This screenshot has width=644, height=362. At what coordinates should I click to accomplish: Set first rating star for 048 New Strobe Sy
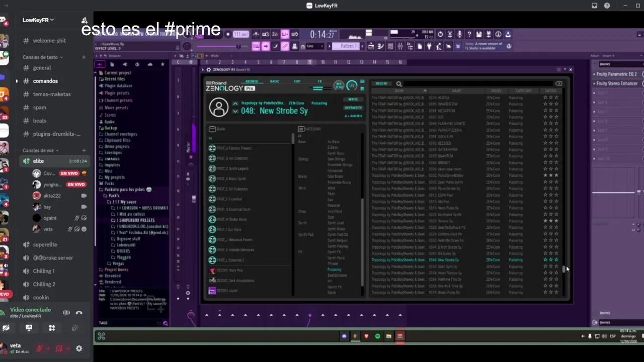click(545, 260)
